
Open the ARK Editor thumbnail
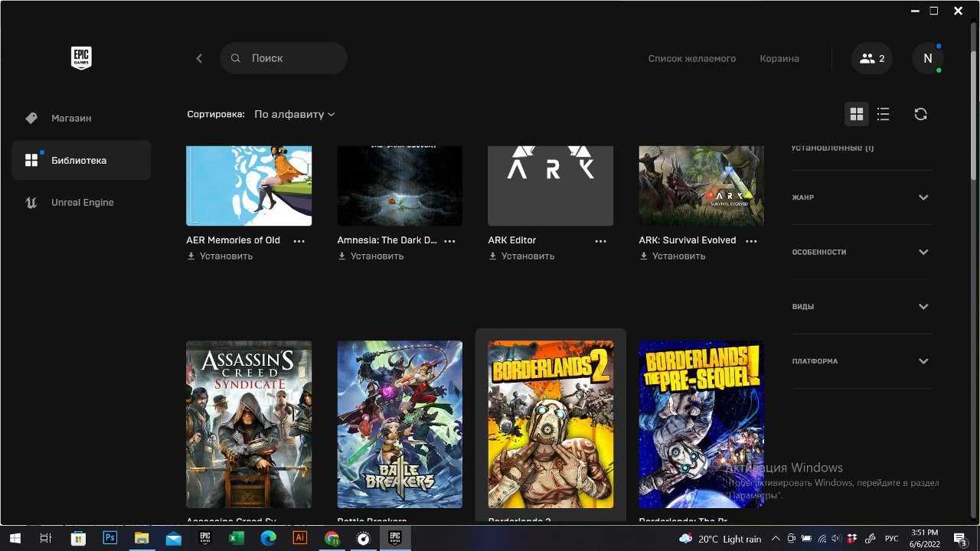click(550, 186)
